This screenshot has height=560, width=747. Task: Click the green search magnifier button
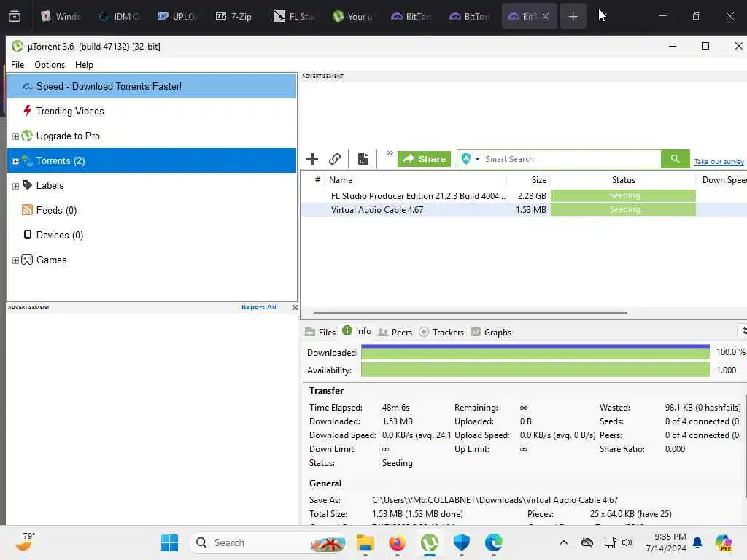coord(675,158)
